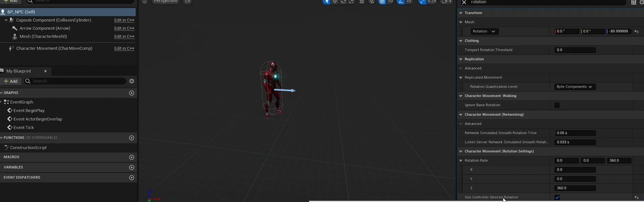The image size is (644, 202).
Task: Add a new function with plus icon
Action: (x=132, y=138)
